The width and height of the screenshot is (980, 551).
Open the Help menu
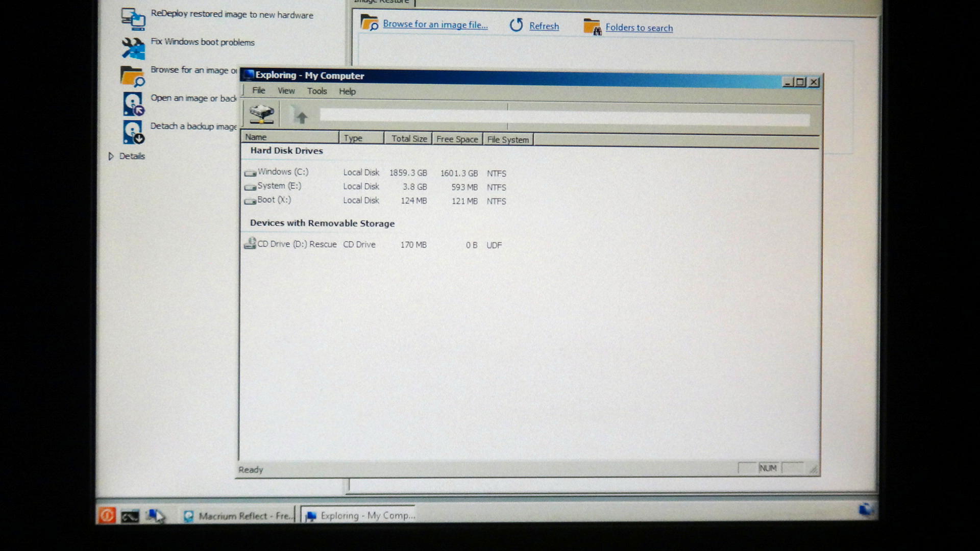pos(347,91)
